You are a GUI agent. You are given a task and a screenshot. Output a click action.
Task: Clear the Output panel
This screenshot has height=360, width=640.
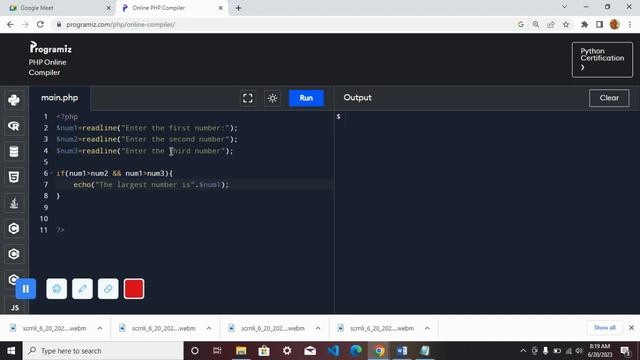[x=609, y=98]
